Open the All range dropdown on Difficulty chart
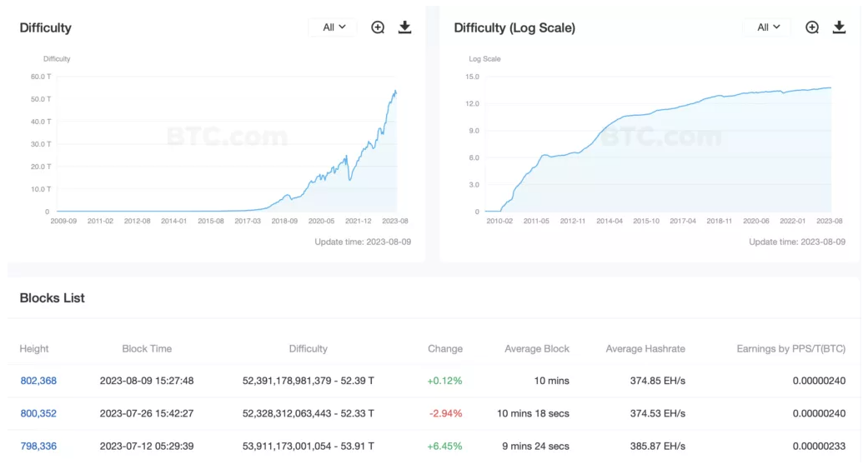868x469 pixels. (x=334, y=27)
